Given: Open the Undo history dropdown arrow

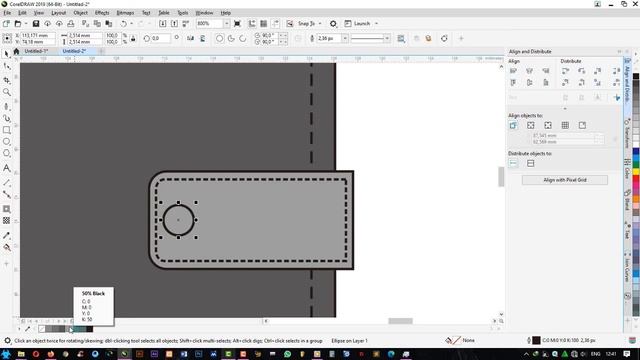Looking at the screenshot, I should coord(131,24).
